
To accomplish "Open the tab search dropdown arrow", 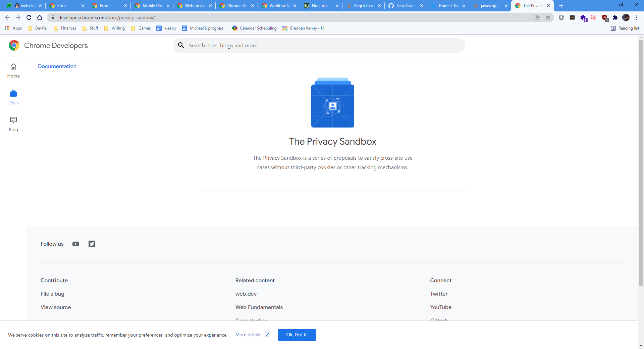I will pos(589,5).
